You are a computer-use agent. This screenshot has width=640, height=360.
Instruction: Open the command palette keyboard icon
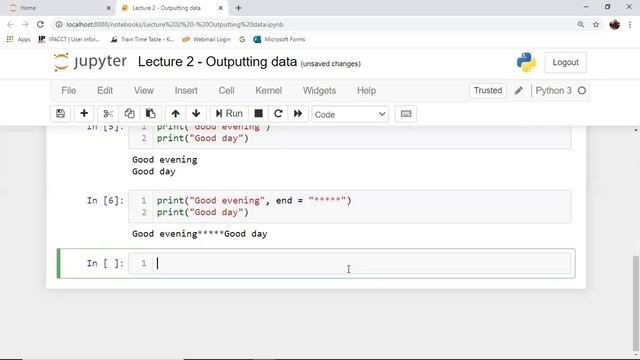pyautogui.click(x=406, y=114)
